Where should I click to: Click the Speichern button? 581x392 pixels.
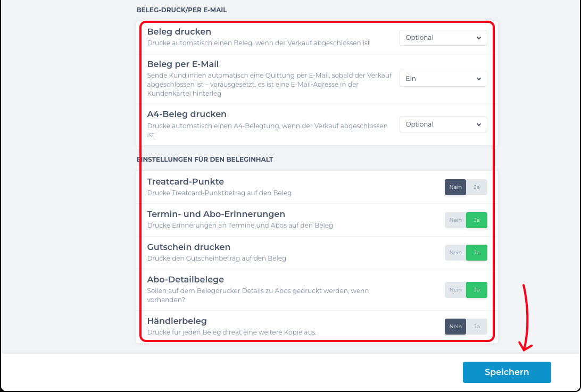[x=507, y=372]
